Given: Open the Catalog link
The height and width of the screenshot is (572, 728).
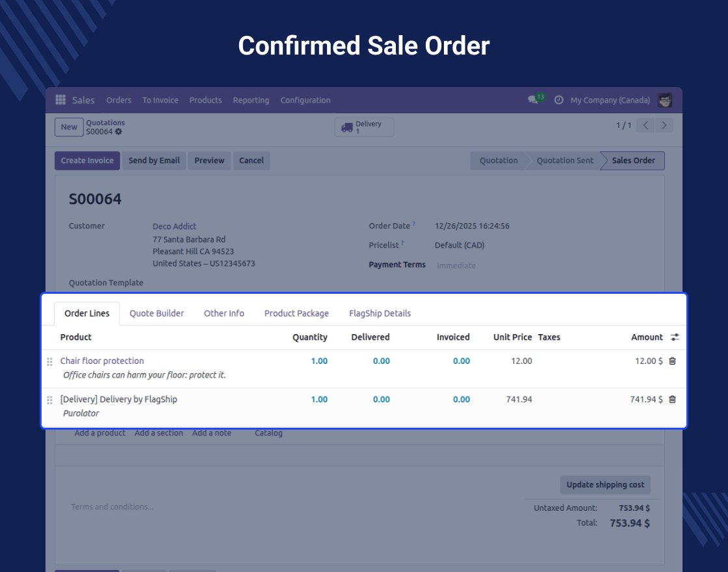Looking at the screenshot, I should [268, 433].
